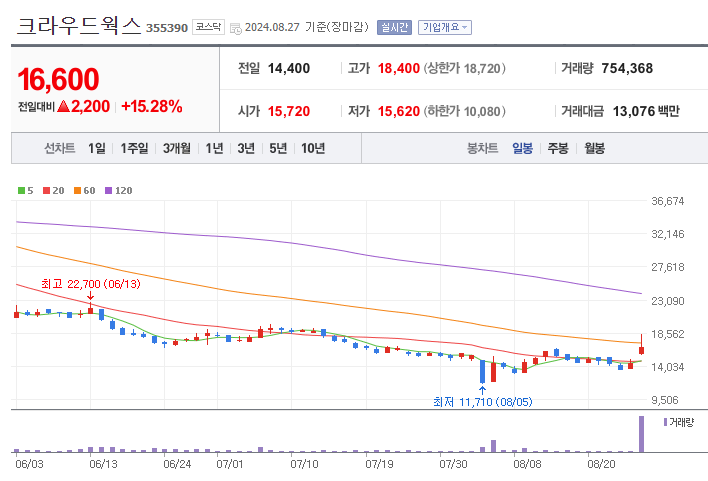Click the purple 120-day moving average swatch
Image resolution: width=708 pixels, height=481 pixels.
click(108, 191)
